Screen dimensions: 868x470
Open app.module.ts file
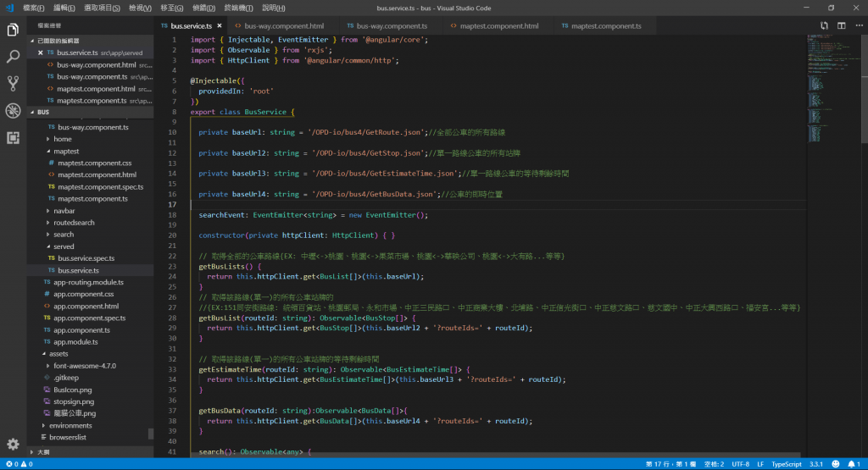click(75, 342)
